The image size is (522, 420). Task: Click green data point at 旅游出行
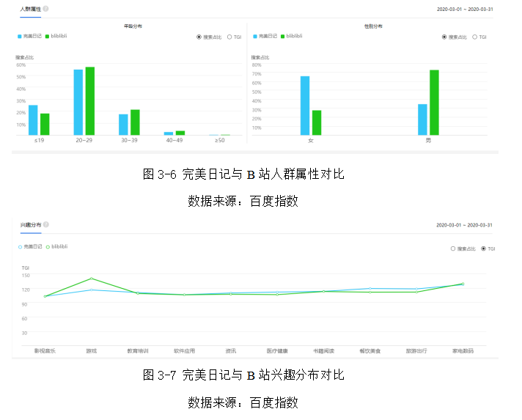pos(416,292)
